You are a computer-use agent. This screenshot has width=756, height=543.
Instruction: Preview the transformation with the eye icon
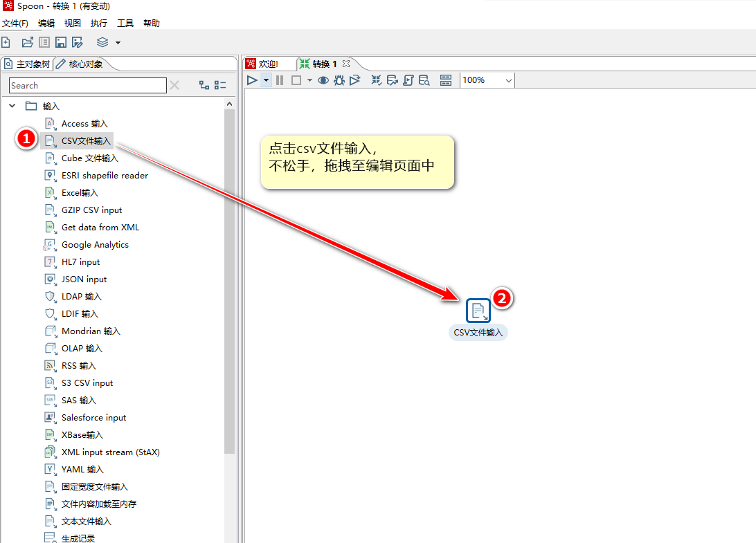pos(323,80)
